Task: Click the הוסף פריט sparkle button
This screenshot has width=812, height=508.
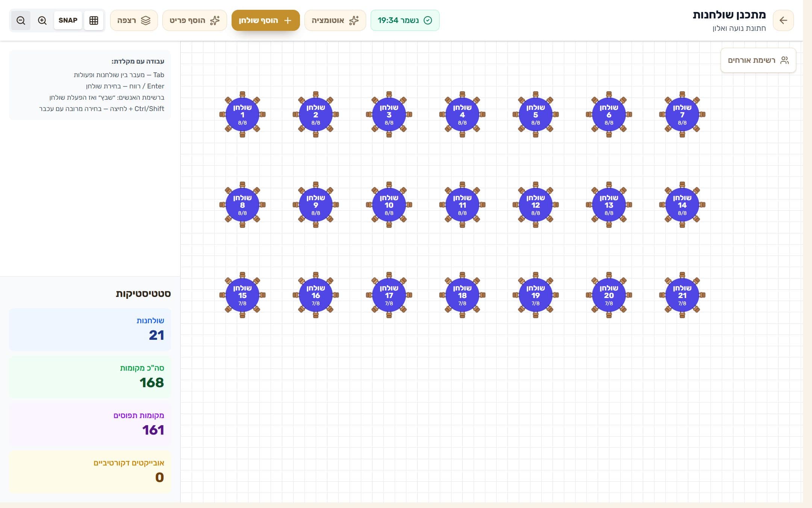Action: [195, 20]
